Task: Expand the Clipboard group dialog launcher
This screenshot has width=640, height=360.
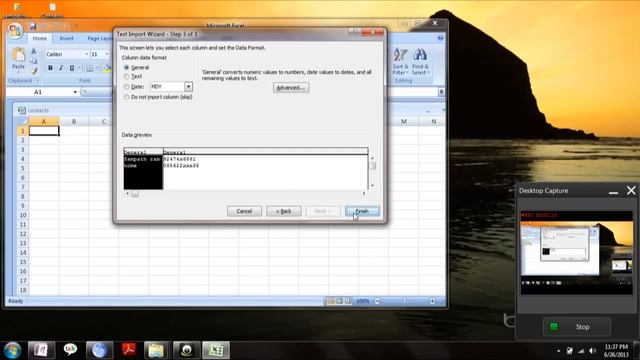Action: tap(37, 81)
